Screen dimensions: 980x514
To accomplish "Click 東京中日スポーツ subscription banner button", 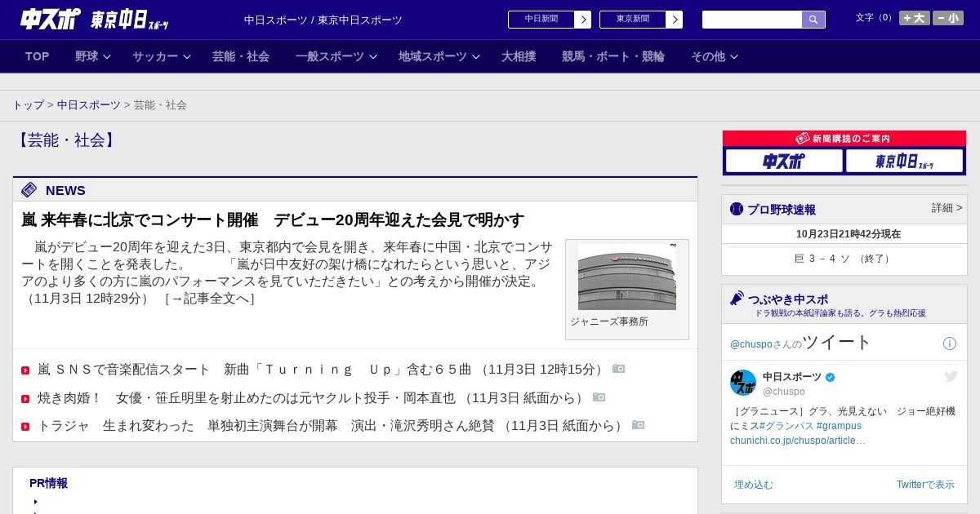I will click(x=904, y=161).
